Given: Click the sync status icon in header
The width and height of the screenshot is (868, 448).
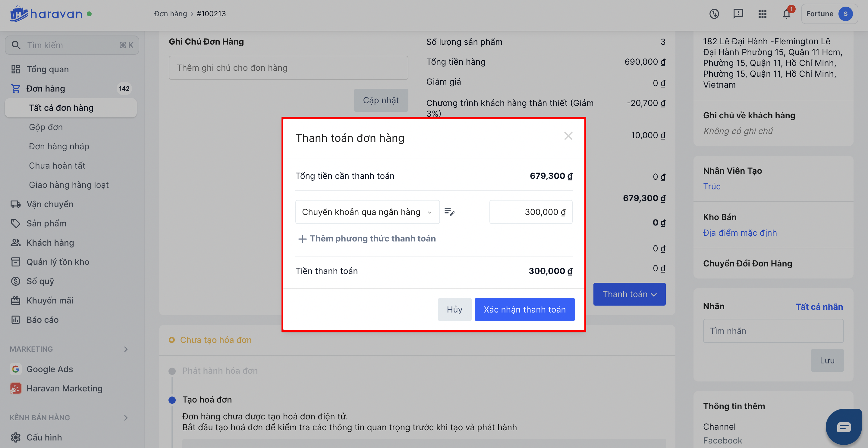Looking at the screenshot, I should 714,14.
